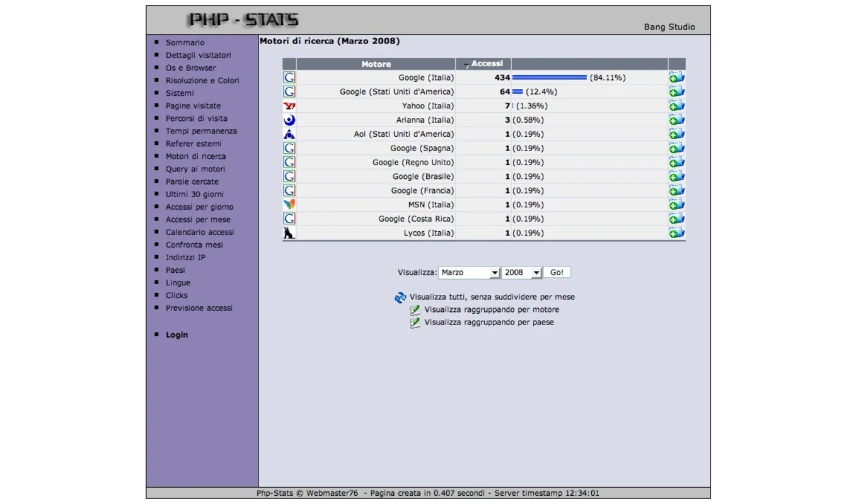Open Percorsi di visita link
This screenshot has height=504, width=856.
197,118
